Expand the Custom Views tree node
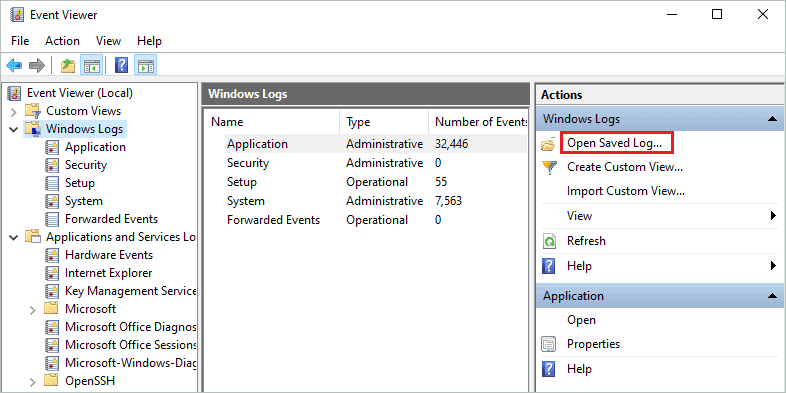The height and width of the screenshot is (393, 786). [x=14, y=111]
